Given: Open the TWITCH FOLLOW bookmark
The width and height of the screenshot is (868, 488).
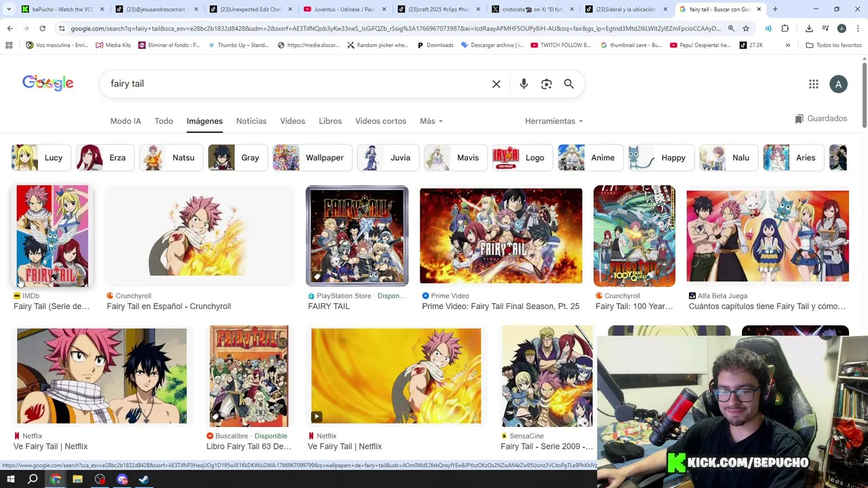Looking at the screenshot, I should tap(561, 45).
